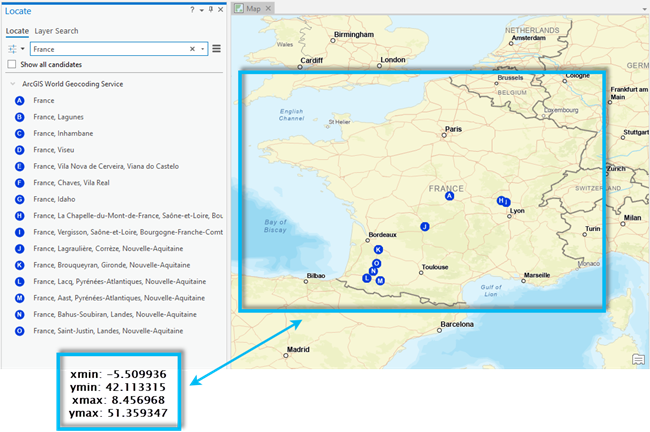Click the Locate pane help question mark
The width and height of the screenshot is (650, 432).
click(192, 10)
